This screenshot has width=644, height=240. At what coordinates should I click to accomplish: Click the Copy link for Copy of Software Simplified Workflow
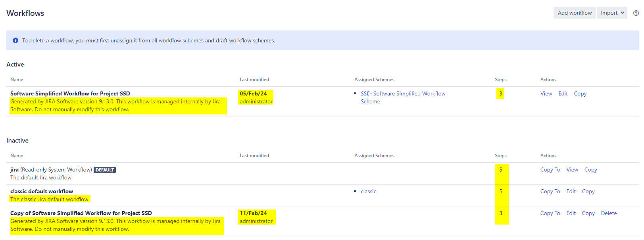(588, 213)
